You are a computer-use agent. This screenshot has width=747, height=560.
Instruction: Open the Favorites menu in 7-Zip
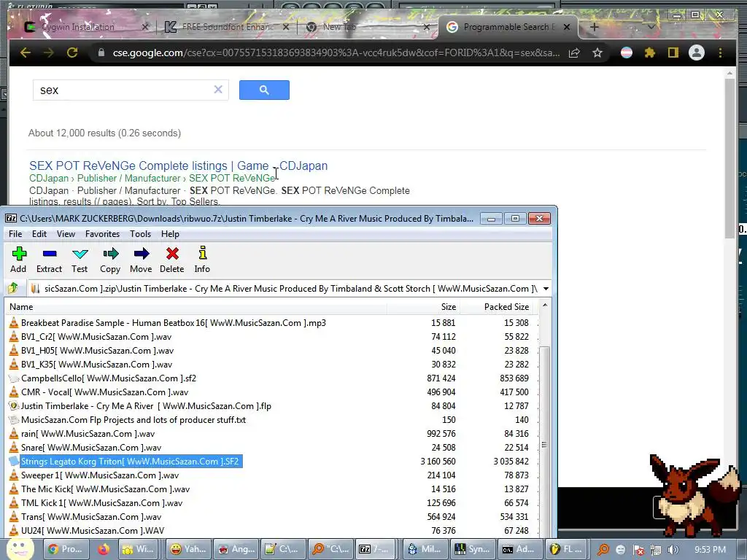point(102,234)
